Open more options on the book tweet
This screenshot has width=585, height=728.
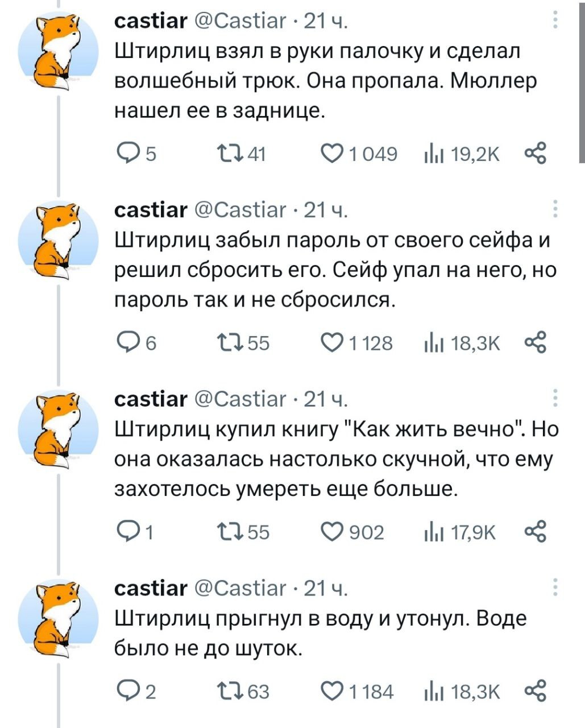pyautogui.click(x=555, y=399)
